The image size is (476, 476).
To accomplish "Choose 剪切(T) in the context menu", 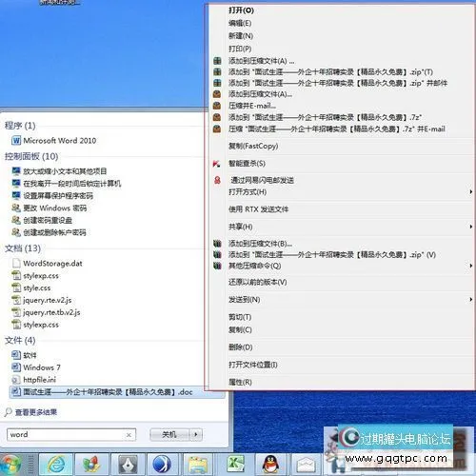I will point(240,317).
